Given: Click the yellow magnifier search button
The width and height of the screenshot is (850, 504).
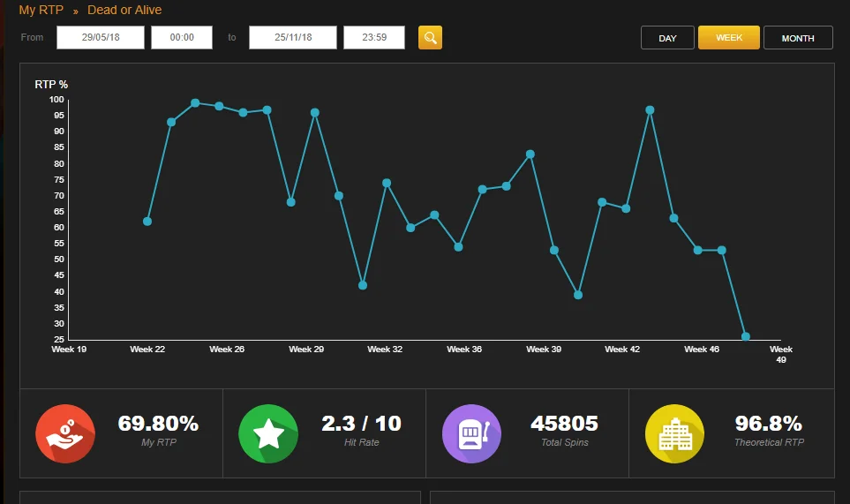Looking at the screenshot, I should click(x=430, y=37).
